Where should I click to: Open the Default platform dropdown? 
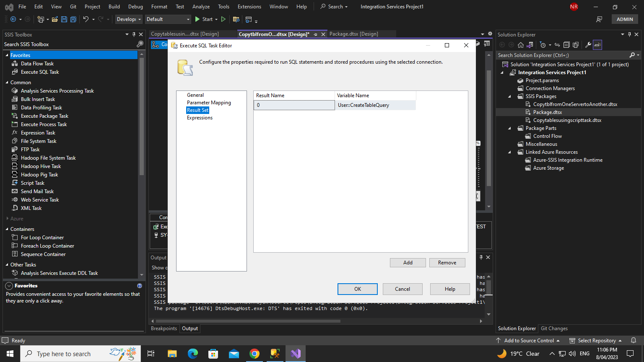point(168,19)
